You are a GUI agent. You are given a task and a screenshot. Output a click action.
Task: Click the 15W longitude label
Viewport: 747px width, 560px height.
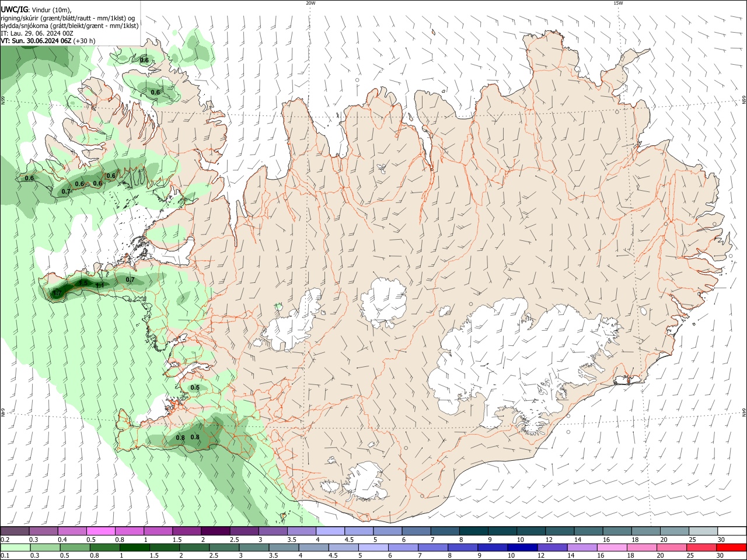pyautogui.click(x=618, y=3)
